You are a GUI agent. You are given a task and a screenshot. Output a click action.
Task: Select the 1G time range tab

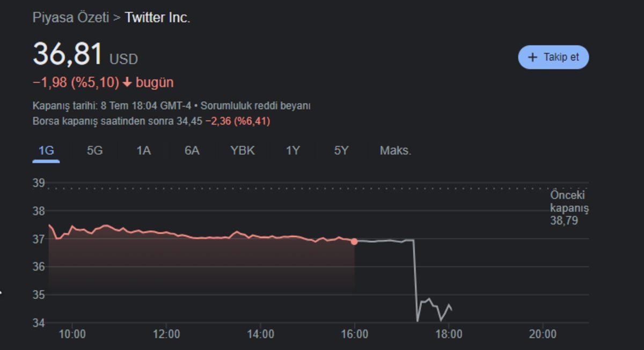click(46, 151)
